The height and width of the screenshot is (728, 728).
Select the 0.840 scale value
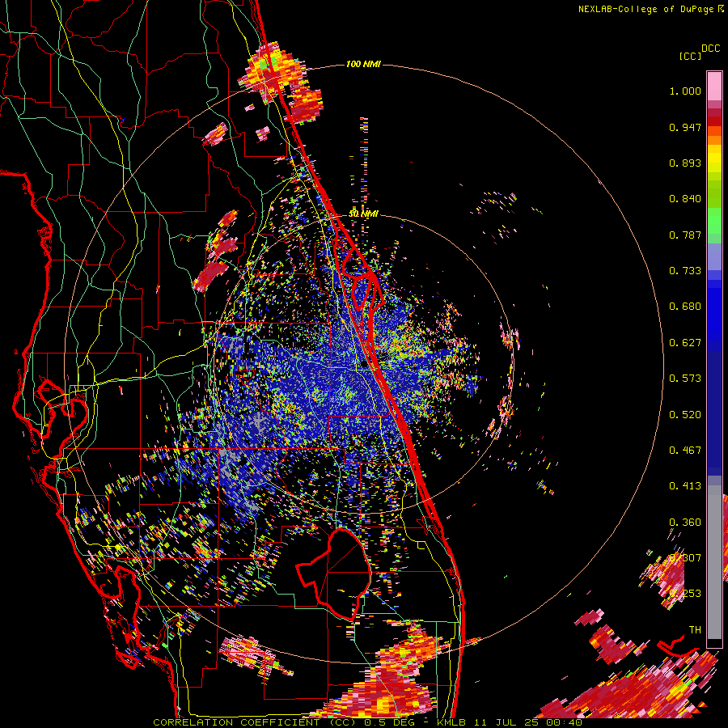coord(685,199)
